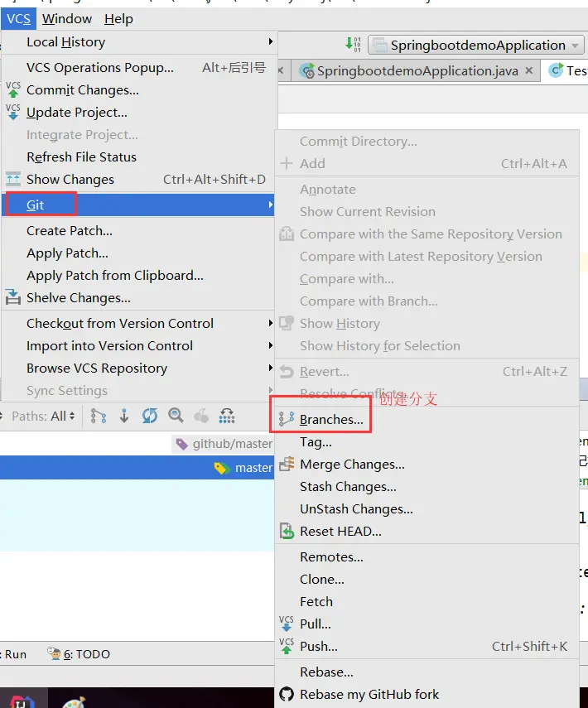Select Show Changes menu item
Viewport: 588px width, 708px height.
coord(138,179)
